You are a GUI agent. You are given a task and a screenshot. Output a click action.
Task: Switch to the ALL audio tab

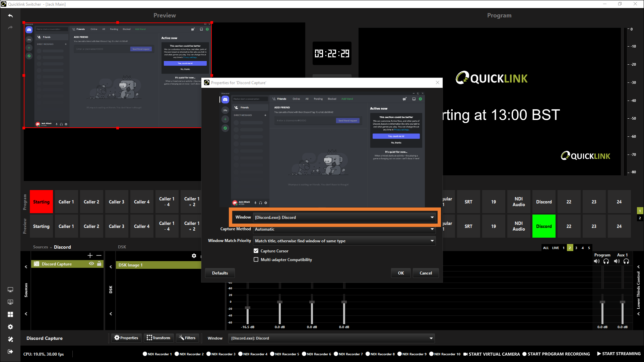click(546, 248)
